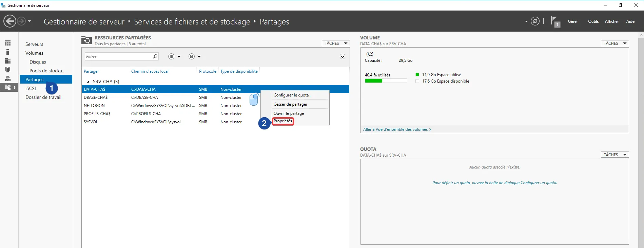Open the Outils menu
Screen dimensions: 644x248
(x=593, y=21)
